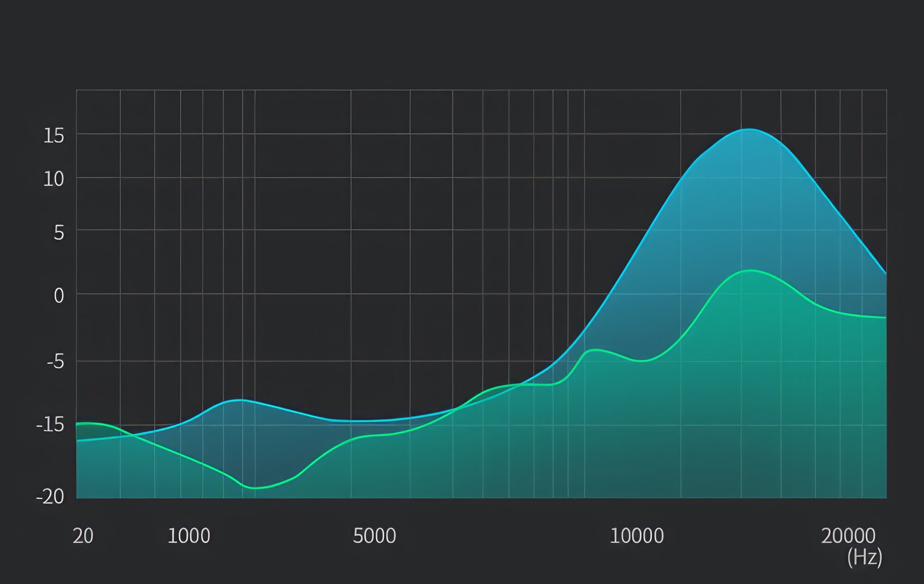The width and height of the screenshot is (924, 584).
Task: Click the -20 label on the vertical axis
Action: coord(50,497)
